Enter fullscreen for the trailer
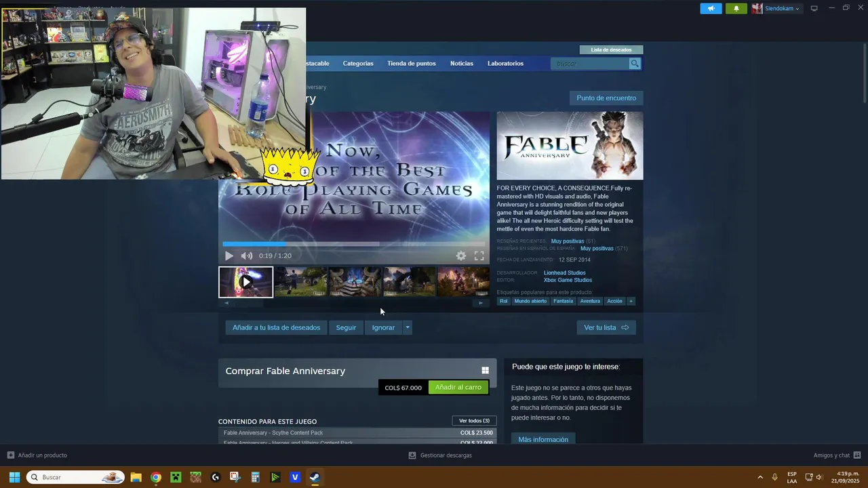Viewport: 868px width, 488px height. [479, 256]
